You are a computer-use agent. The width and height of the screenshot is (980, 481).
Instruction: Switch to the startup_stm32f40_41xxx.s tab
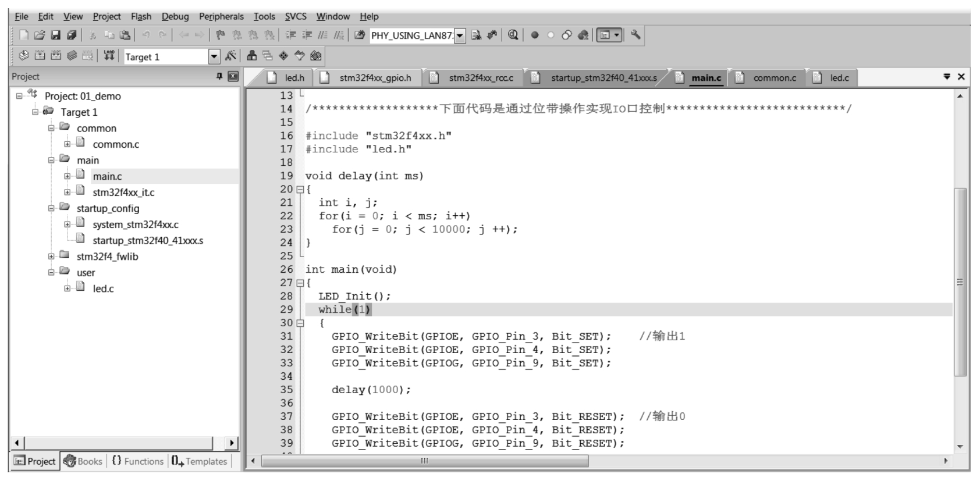click(595, 78)
